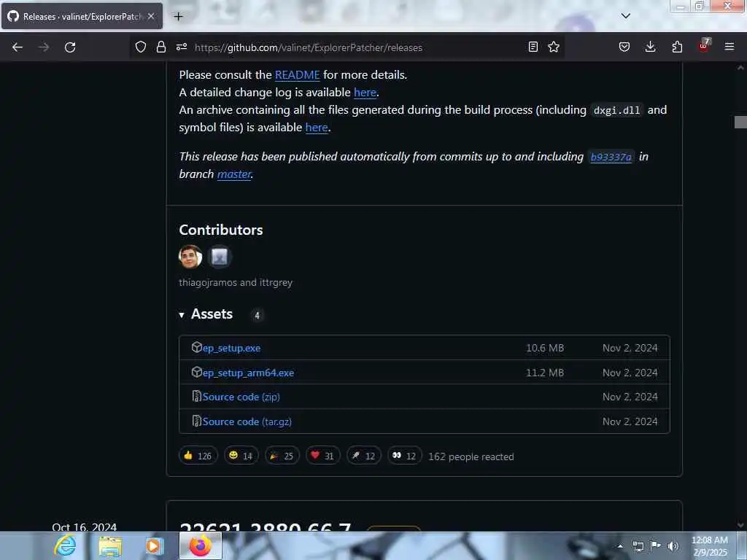
Task: Click the Contributors heading
Action: point(221,230)
